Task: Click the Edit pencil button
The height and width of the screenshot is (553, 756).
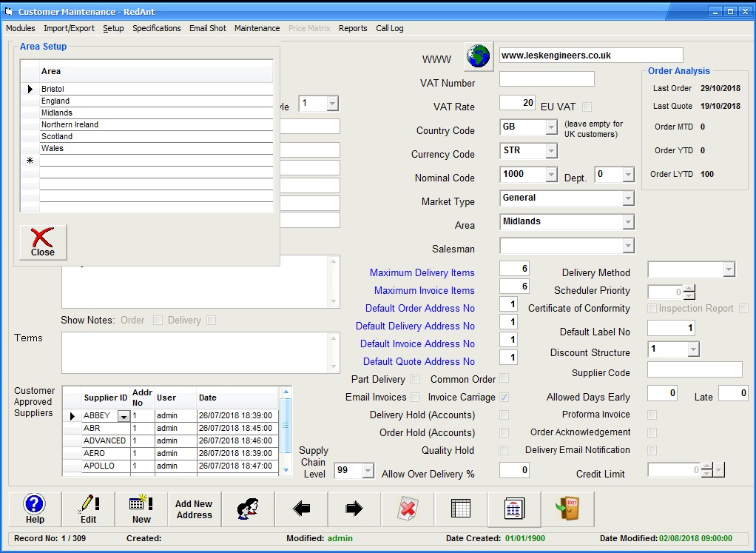Action: click(88, 509)
